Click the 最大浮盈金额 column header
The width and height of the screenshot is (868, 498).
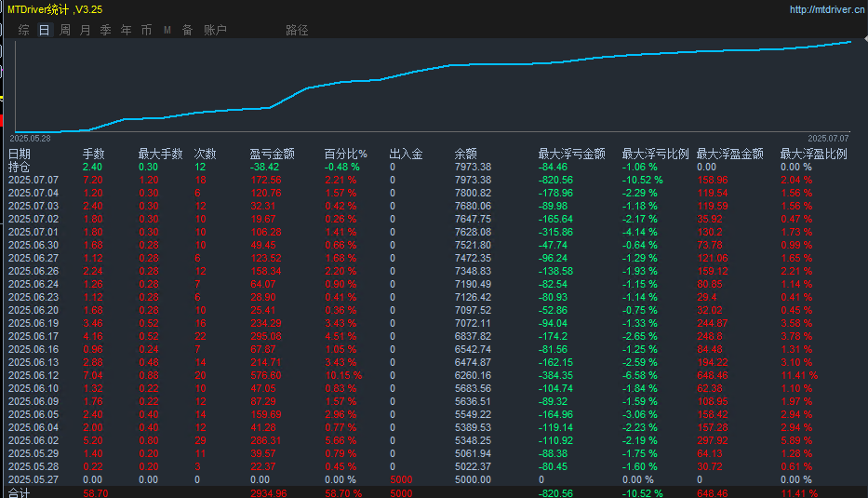[x=730, y=154]
